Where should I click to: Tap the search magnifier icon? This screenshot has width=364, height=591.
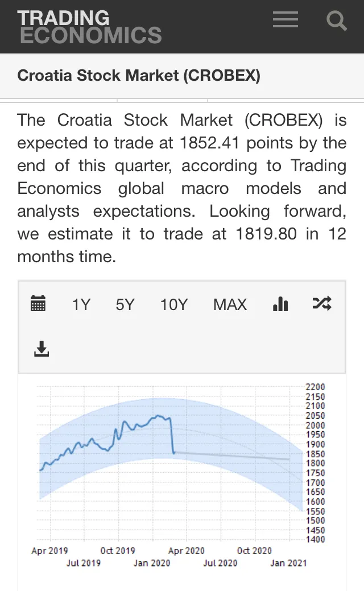tap(337, 22)
